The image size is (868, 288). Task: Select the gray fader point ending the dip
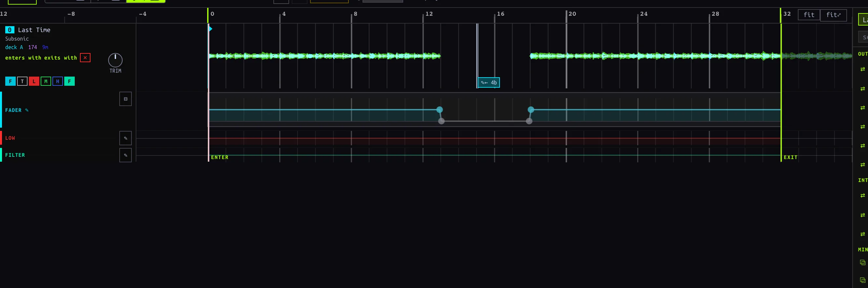(529, 121)
